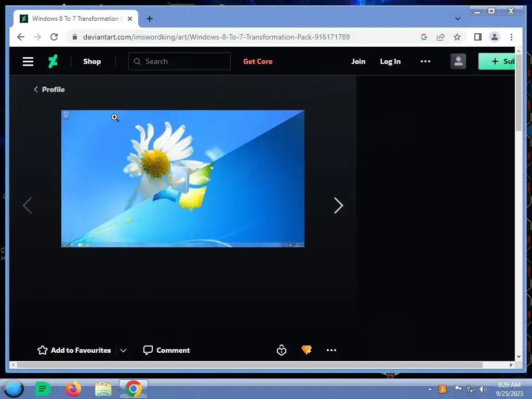View site security lock information

point(75,37)
